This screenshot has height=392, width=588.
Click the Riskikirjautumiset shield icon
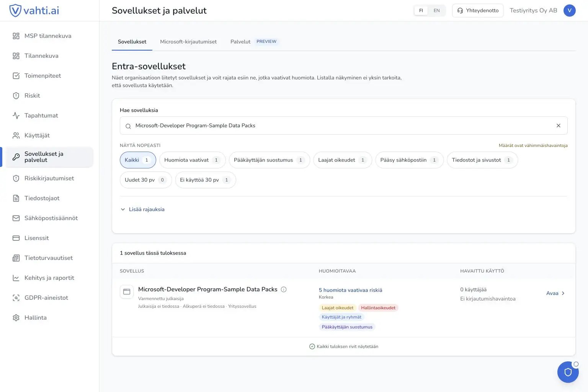[16, 178]
